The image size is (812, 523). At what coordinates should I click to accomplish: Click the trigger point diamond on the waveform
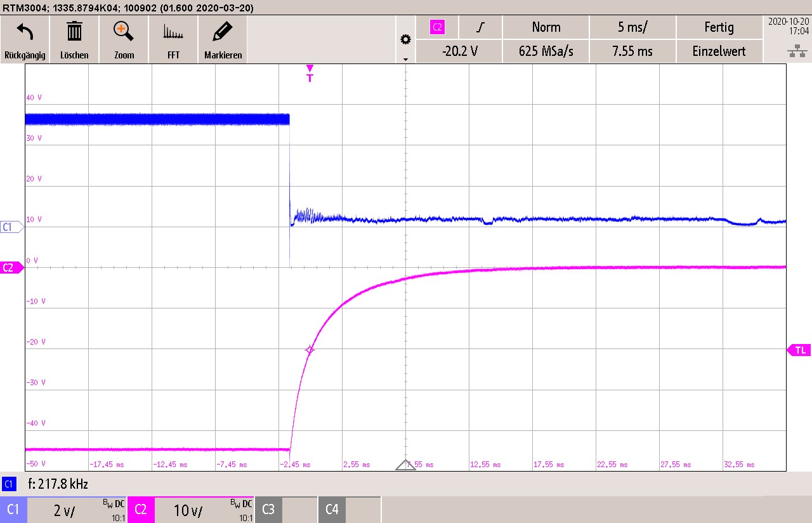coord(310,350)
